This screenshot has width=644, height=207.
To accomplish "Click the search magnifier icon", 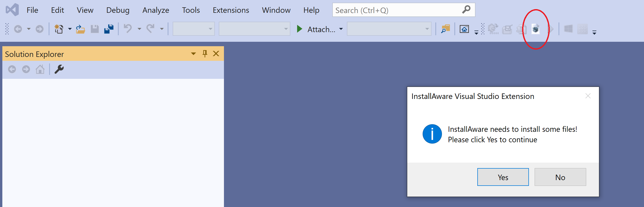I will click(x=466, y=10).
